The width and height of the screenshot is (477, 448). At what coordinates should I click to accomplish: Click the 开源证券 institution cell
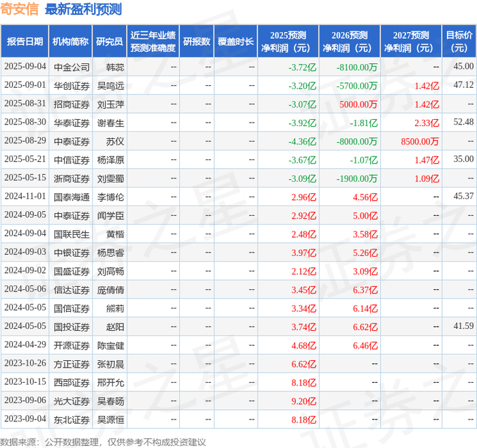pyautogui.click(x=72, y=345)
